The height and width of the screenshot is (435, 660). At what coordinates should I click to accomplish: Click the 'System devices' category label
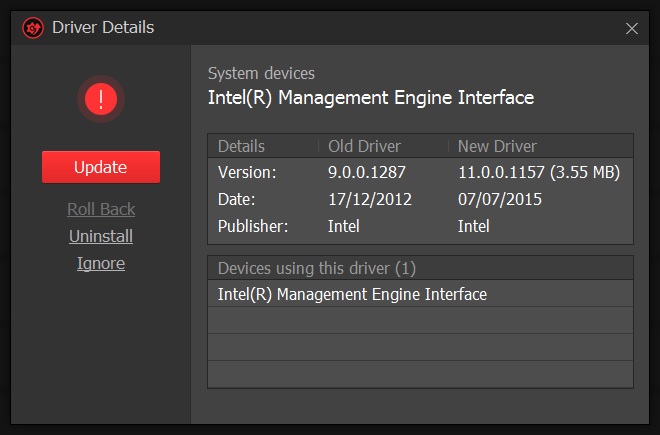[x=261, y=73]
